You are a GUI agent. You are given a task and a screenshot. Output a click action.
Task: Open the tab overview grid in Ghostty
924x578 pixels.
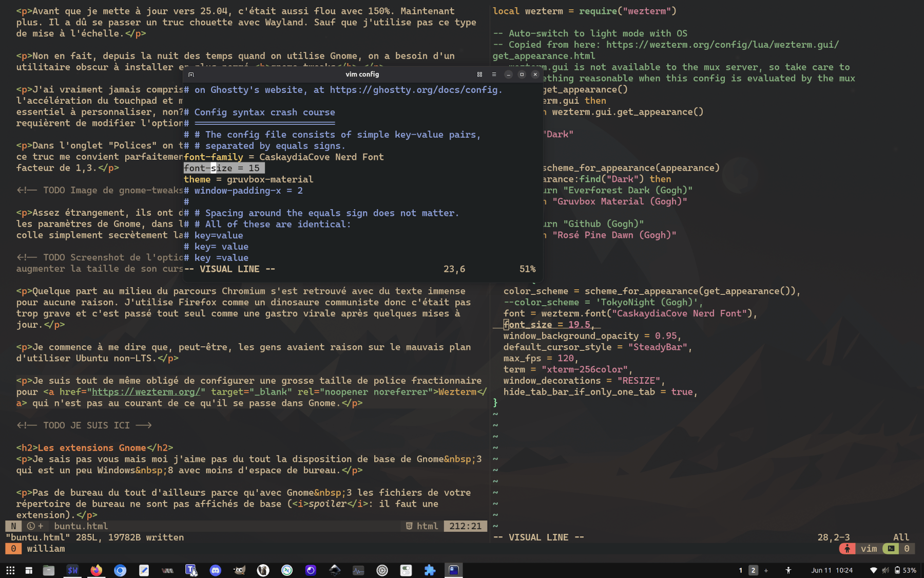tap(479, 74)
